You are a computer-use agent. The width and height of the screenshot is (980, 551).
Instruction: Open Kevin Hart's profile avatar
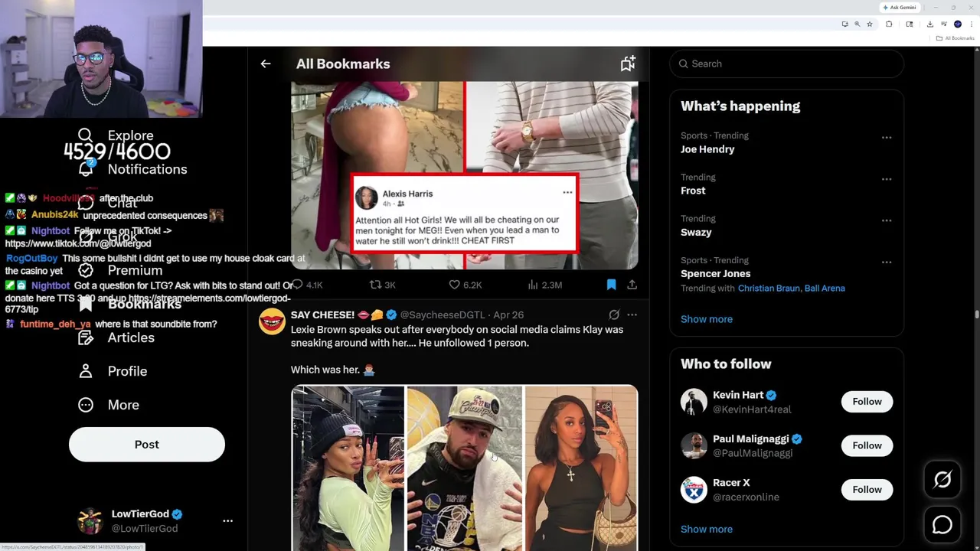694,402
